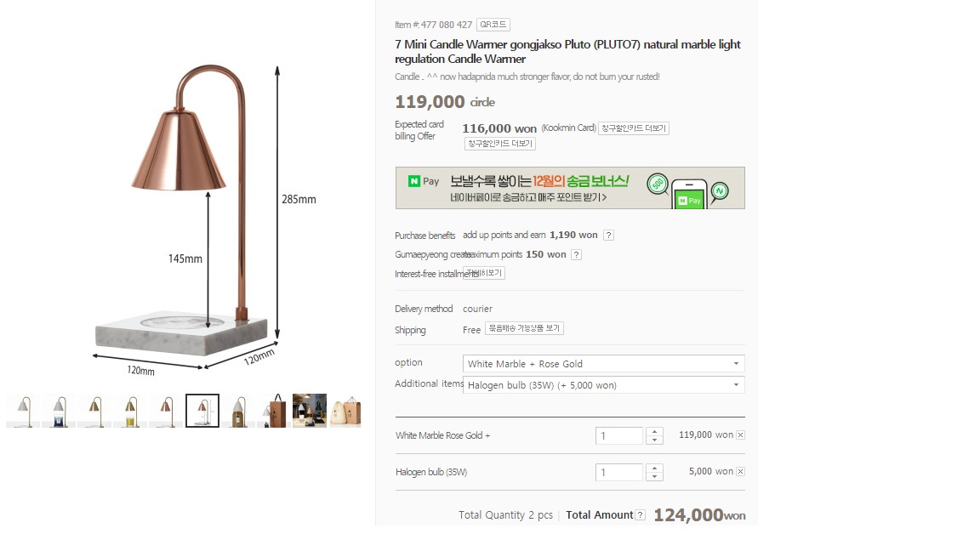This screenshot has width=980, height=551.
Task: Click the maximum points help question mark
Action: [576, 255]
